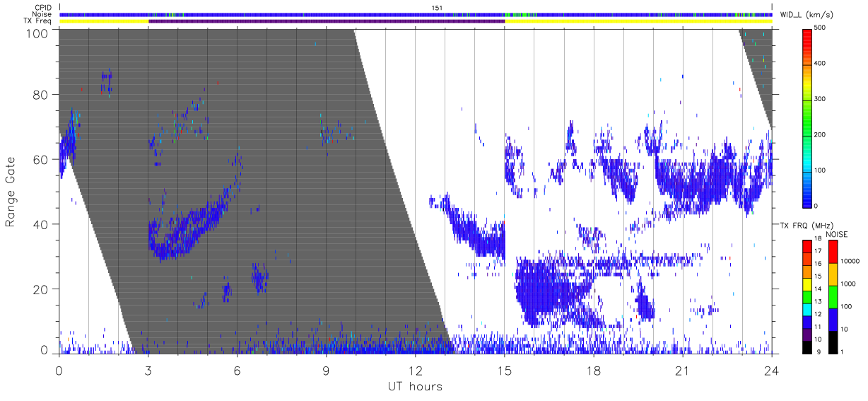Click the 9 tick on UT hours axis
Image resolution: width=868 pixels, height=401 pixels.
point(326,370)
